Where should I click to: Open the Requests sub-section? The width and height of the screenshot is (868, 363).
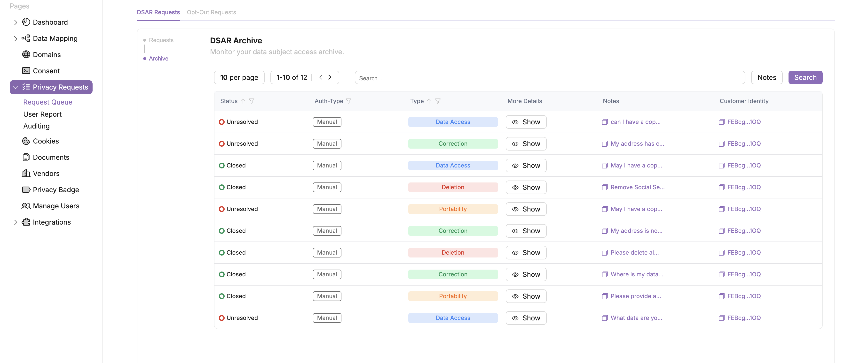[161, 40]
